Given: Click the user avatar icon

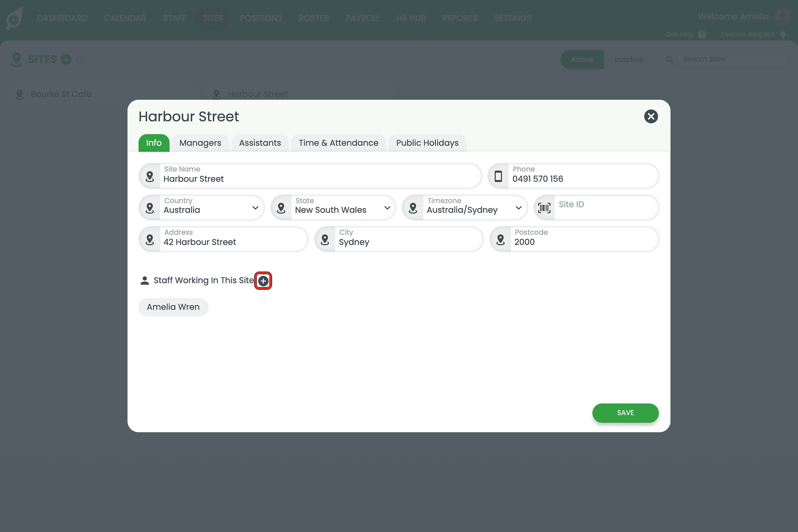Looking at the screenshot, I should (783, 17).
